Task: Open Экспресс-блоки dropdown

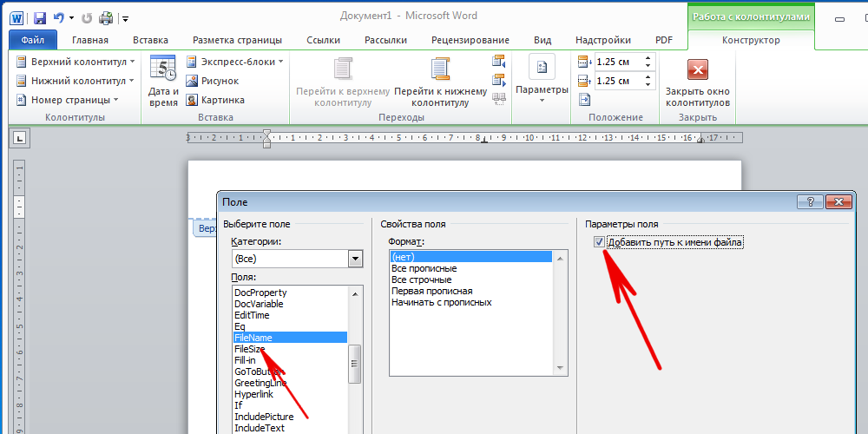Action: [234, 62]
